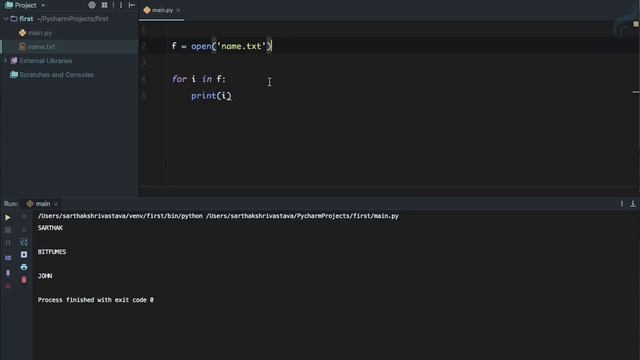This screenshot has height=360, width=640.
Task: Close the 'main' Run tab
Action: click(56, 204)
